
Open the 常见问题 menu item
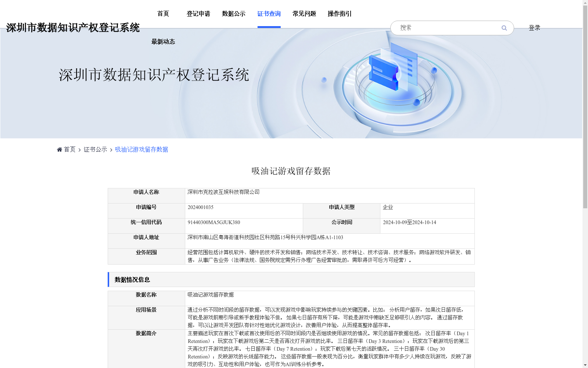(304, 14)
